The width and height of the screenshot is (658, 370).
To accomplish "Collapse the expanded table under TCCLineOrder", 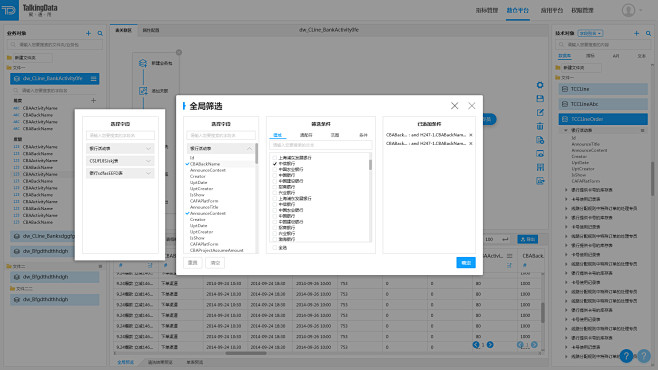I will coord(566,130).
